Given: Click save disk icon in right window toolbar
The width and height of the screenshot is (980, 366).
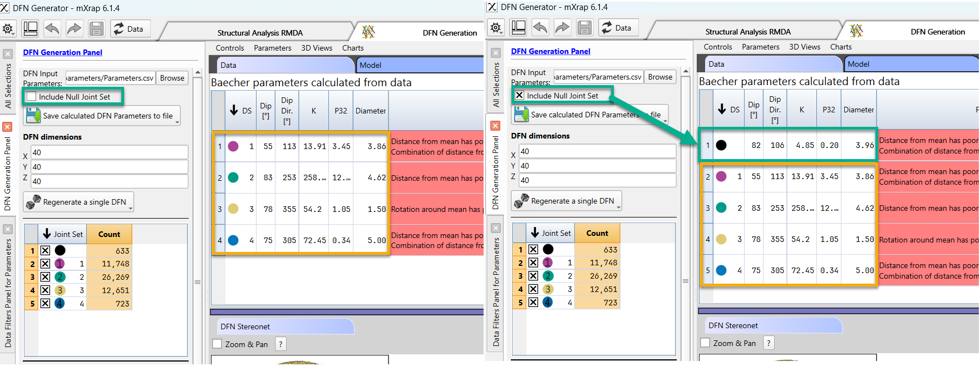Looking at the screenshot, I should pos(584,27).
